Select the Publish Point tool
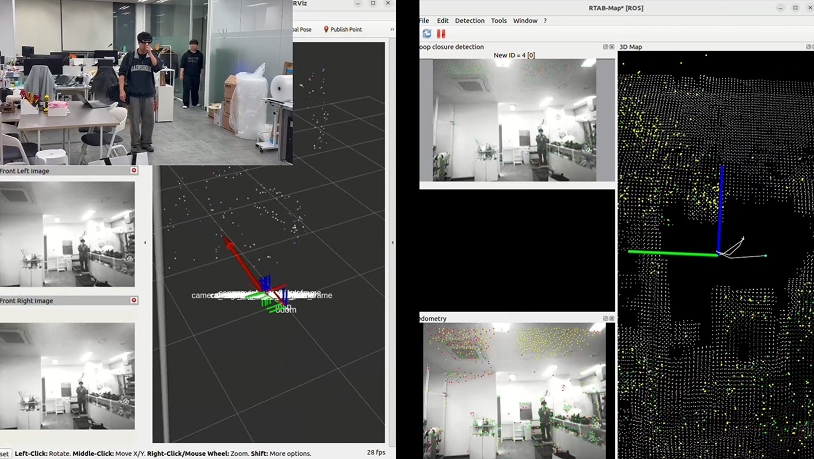Screen dimensions: 814x459 coord(343,30)
